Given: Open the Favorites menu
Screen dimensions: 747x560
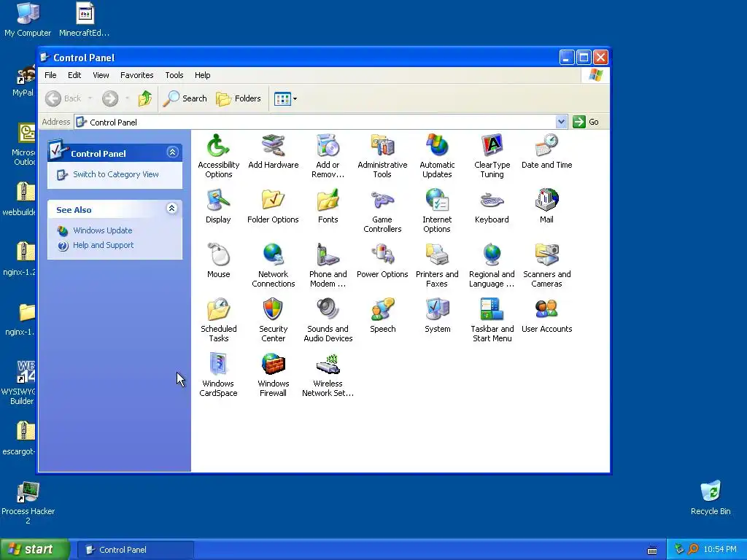Looking at the screenshot, I should pyautogui.click(x=136, y=75).
